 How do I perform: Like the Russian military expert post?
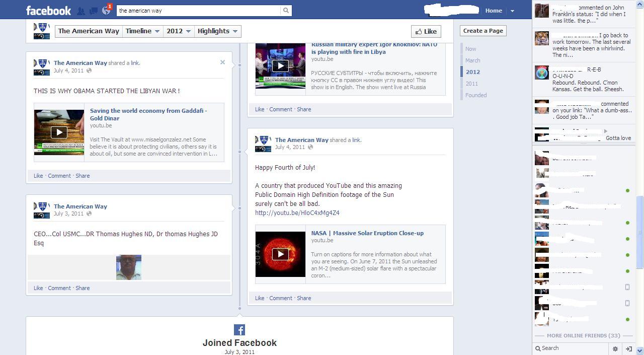pos(260,109)
